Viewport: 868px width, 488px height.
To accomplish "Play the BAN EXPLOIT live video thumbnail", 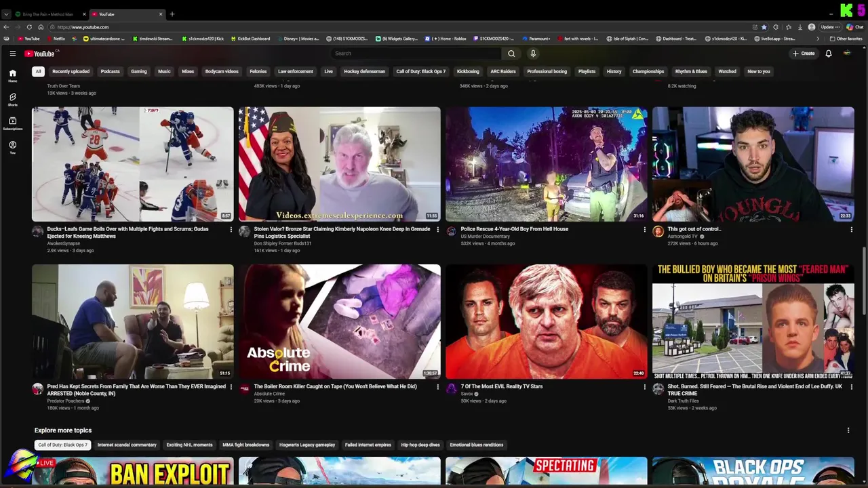I will tap(133, 472).
